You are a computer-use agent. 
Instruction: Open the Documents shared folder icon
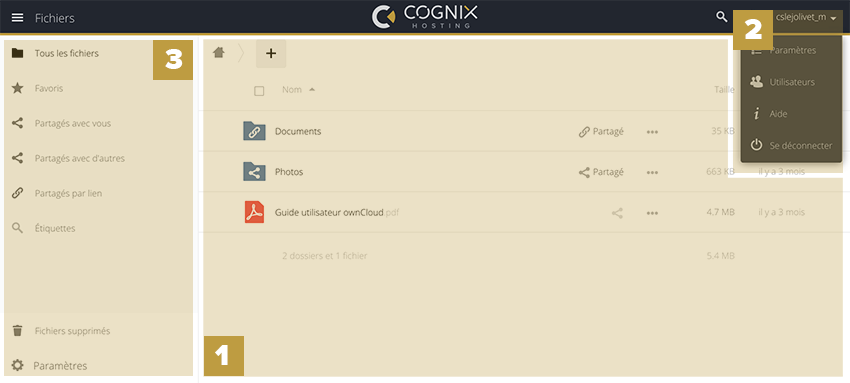(x=254, y=131)
